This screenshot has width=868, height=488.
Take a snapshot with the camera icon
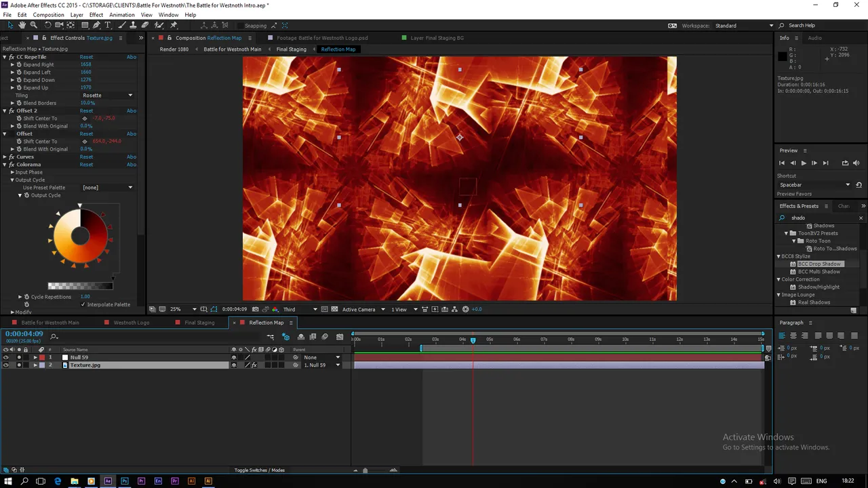255,309
